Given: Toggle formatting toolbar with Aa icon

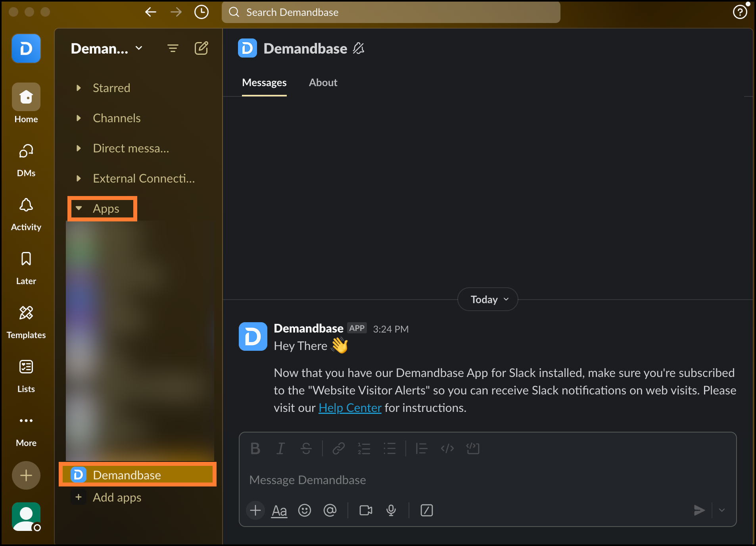Looking at the screenshot, I should coord(279,510).
